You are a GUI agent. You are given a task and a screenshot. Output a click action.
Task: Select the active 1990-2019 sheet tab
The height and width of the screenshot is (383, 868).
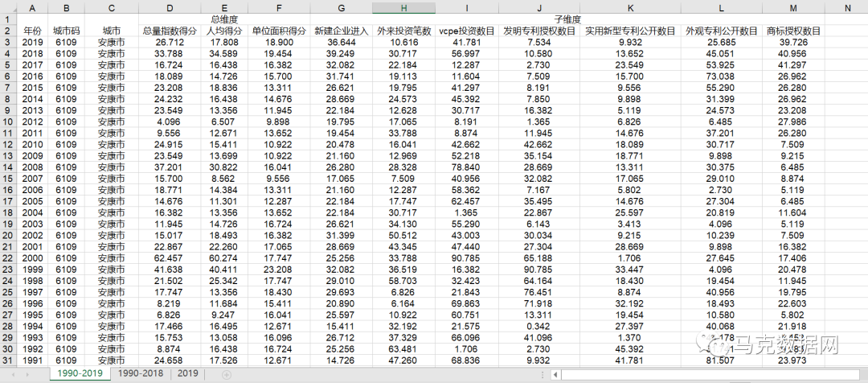(x=79, y=373)
